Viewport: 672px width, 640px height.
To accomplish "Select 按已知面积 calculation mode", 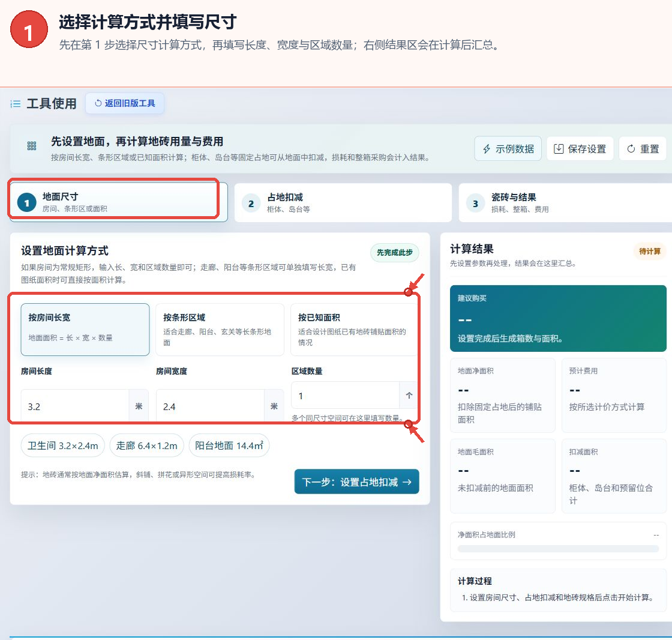I will 354,330.
